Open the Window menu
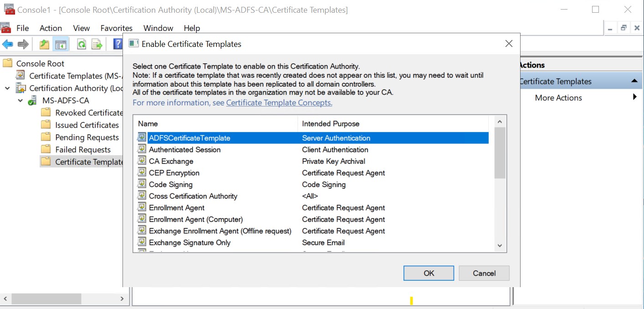The image size is (644, 309). [158, 28]
